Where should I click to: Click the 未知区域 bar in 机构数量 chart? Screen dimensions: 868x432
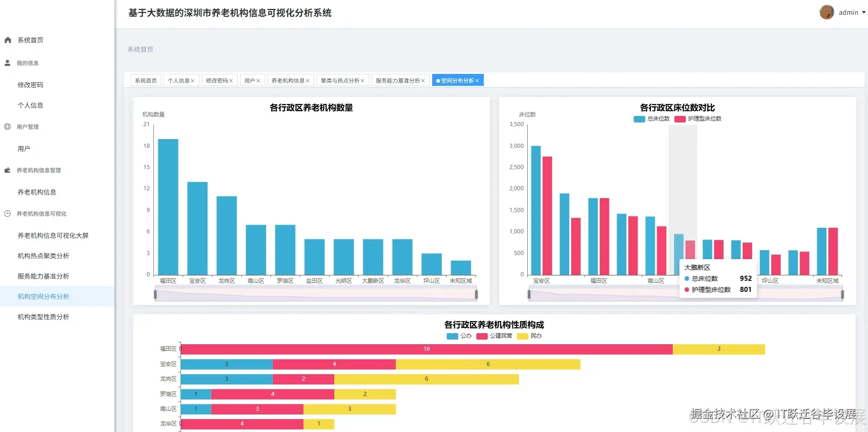[461, 268]
